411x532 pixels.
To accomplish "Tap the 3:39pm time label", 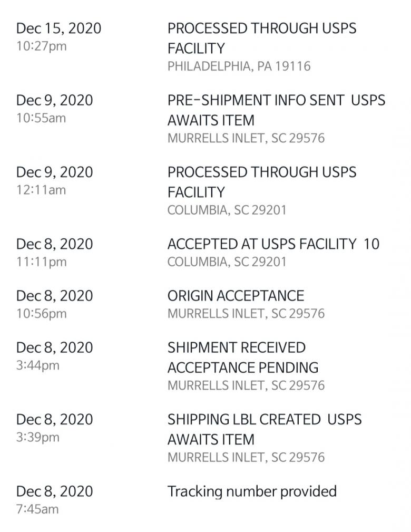I will point(38,437).
